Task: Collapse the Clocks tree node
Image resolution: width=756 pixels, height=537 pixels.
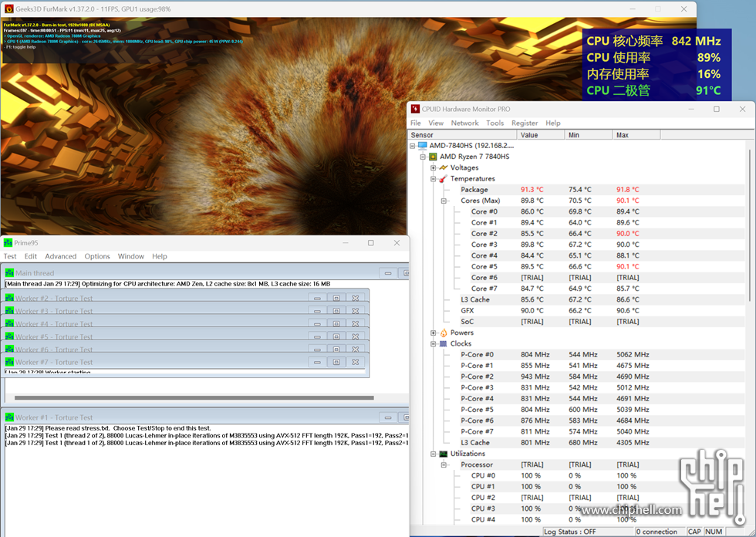Action: 433,344
